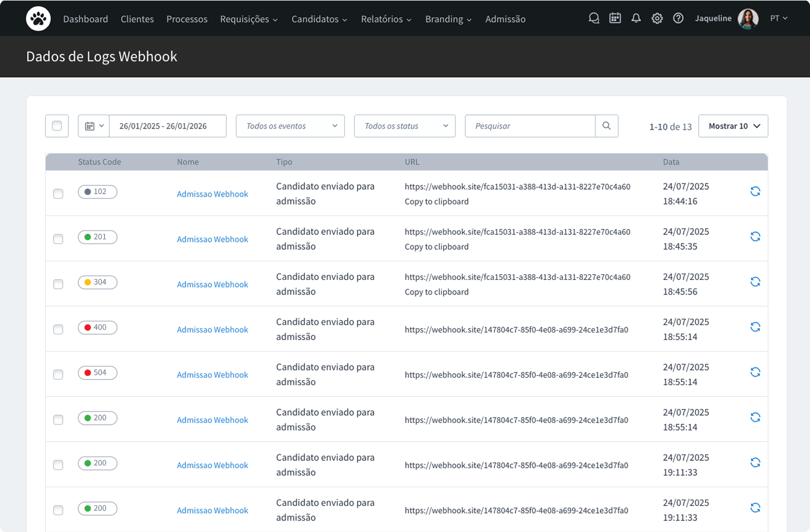This screenshot has height=532, width=810.
Task: Click the Pesquisar search field
Action: pyautogui.click(x=530, y=126)
